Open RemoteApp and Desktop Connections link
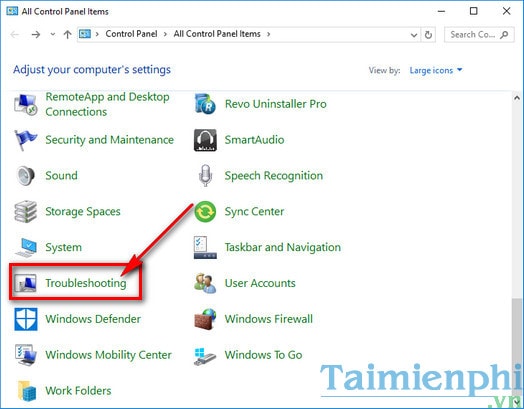 108,104
